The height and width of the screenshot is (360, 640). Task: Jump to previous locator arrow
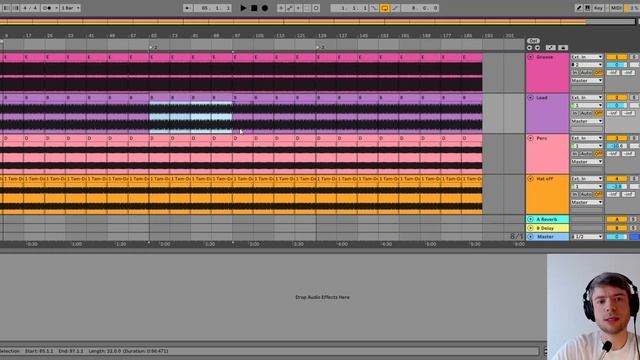(530, 48)
